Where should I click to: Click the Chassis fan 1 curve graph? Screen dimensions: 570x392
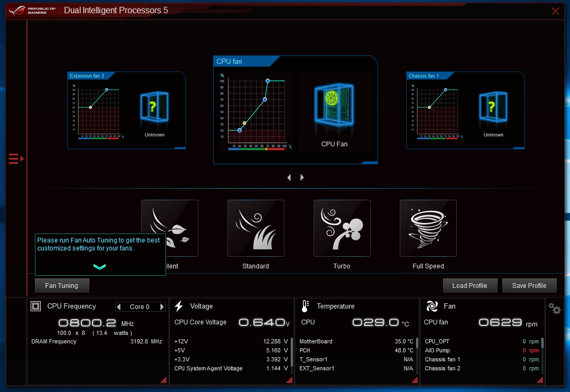coord(437,111)
